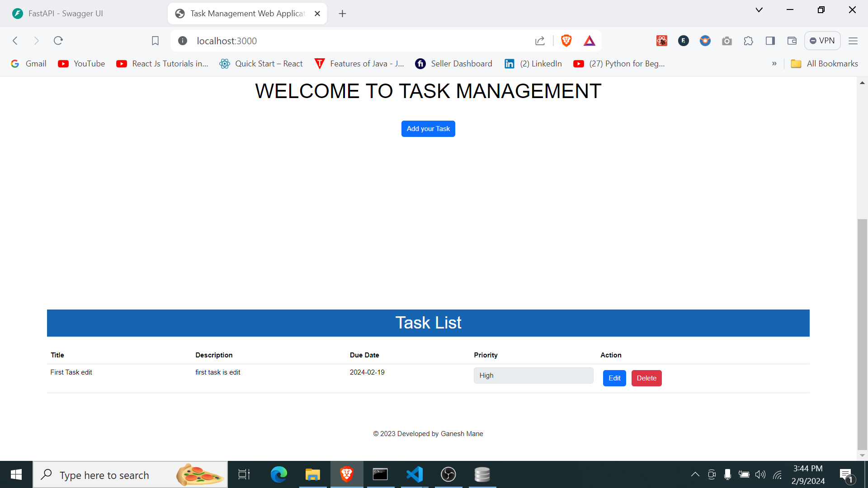This screenshot has width=868, height=488.
Task: Click the Action column header
Action: tap(611, 355)
